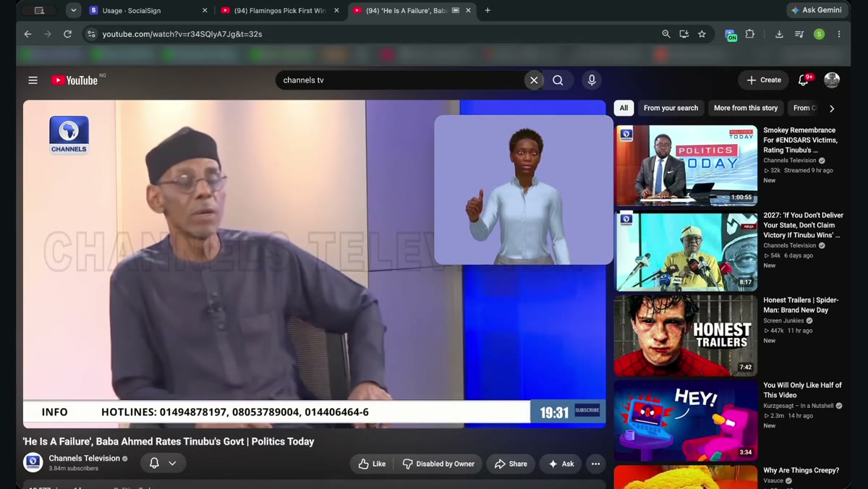Click the install/cast screen icon in address bar
The height and width of the screenshot is (489, 868).
tap(684, 34)
